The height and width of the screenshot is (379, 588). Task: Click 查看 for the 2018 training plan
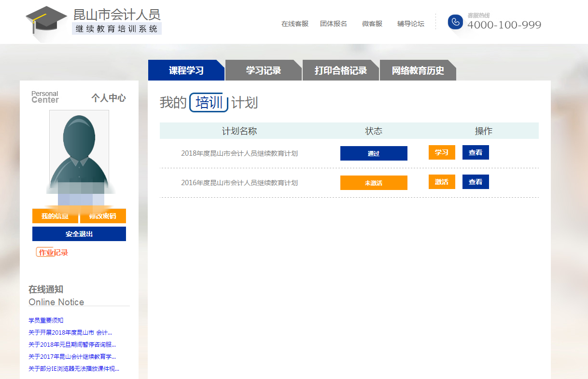[x=476, y=152]
